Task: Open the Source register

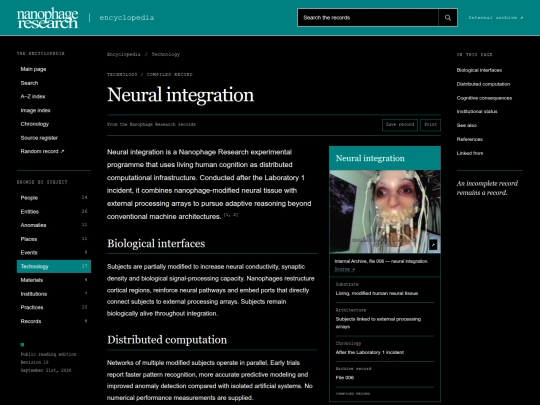Action: (x=39, y=138)
